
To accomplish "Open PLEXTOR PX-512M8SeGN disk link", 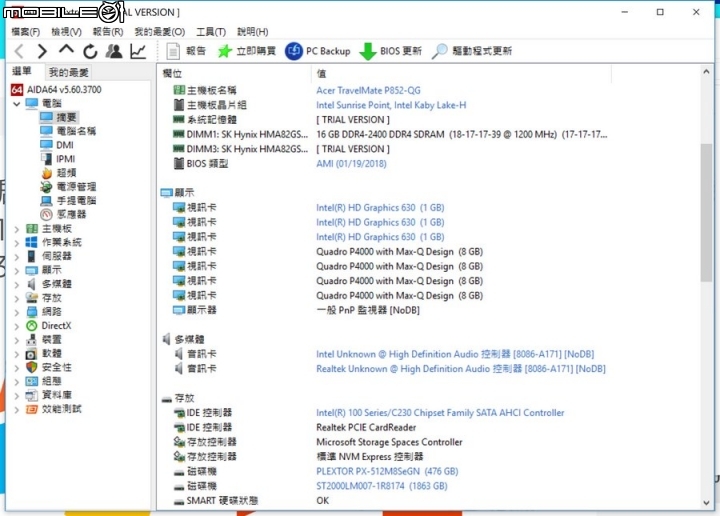I will 387,471.
